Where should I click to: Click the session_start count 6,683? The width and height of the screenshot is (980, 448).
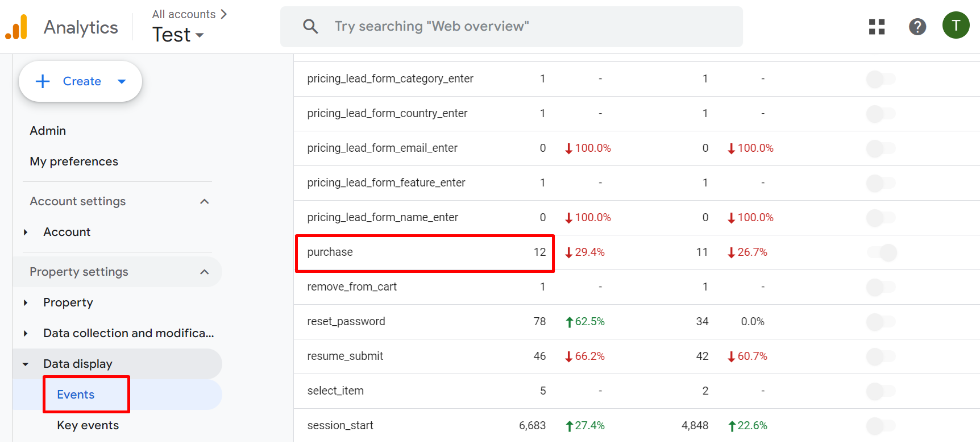point(532,425)
